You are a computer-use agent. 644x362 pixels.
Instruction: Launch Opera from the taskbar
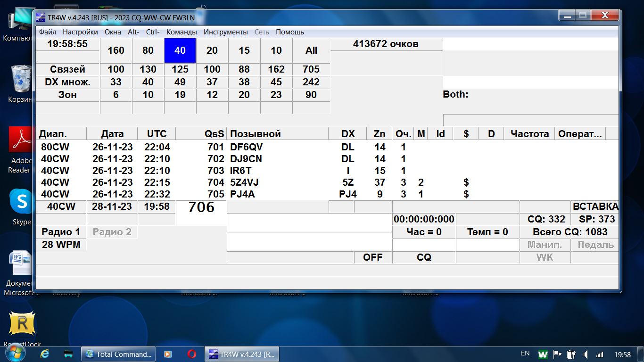(x=191, y=354)
